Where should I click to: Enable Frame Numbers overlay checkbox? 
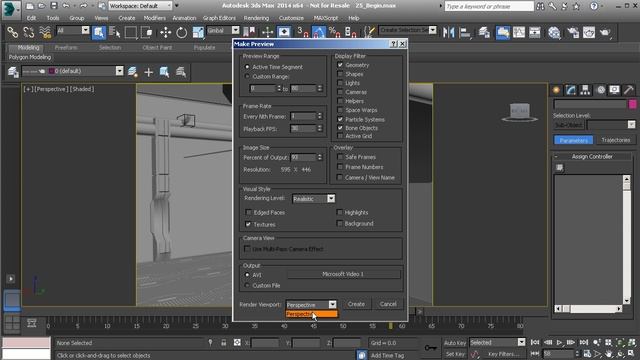pos(340,167)
